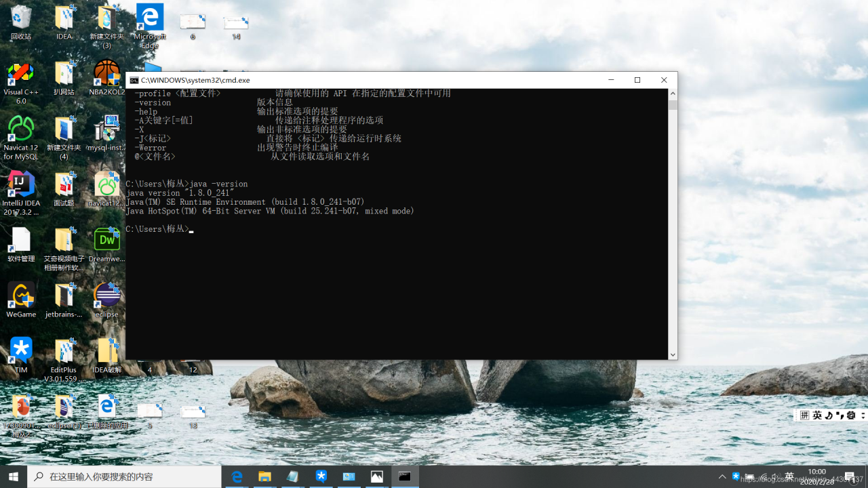Close the cmd.exe window
Image resolution: width=868 pixels, height=488 pixels.
click(664, 80)
